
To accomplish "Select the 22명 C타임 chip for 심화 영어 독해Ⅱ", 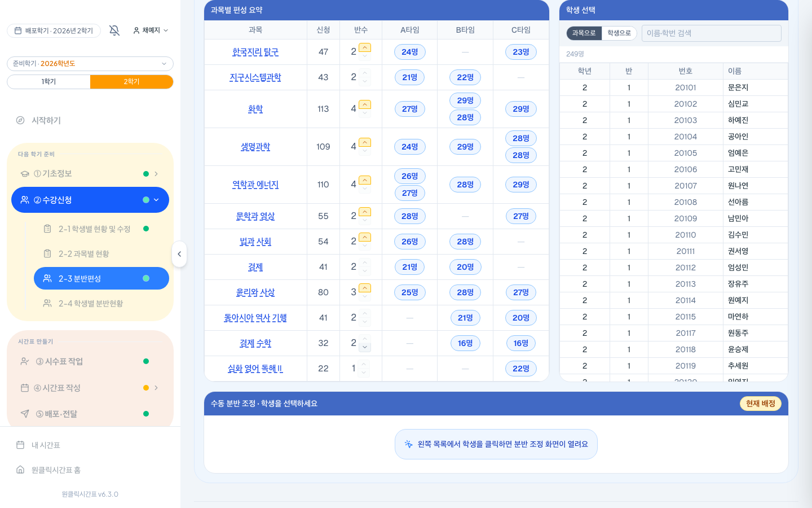I will point(521,369).
